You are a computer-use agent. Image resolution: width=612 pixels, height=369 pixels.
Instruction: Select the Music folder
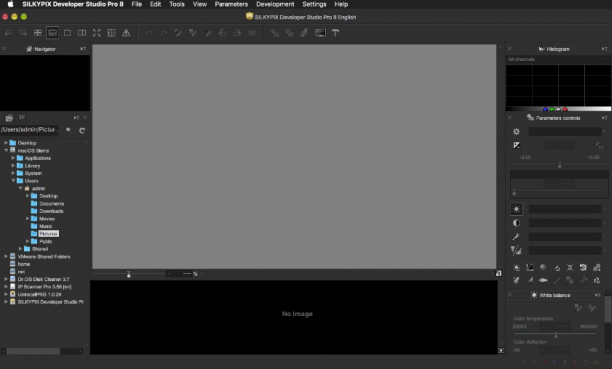point(46,226)
